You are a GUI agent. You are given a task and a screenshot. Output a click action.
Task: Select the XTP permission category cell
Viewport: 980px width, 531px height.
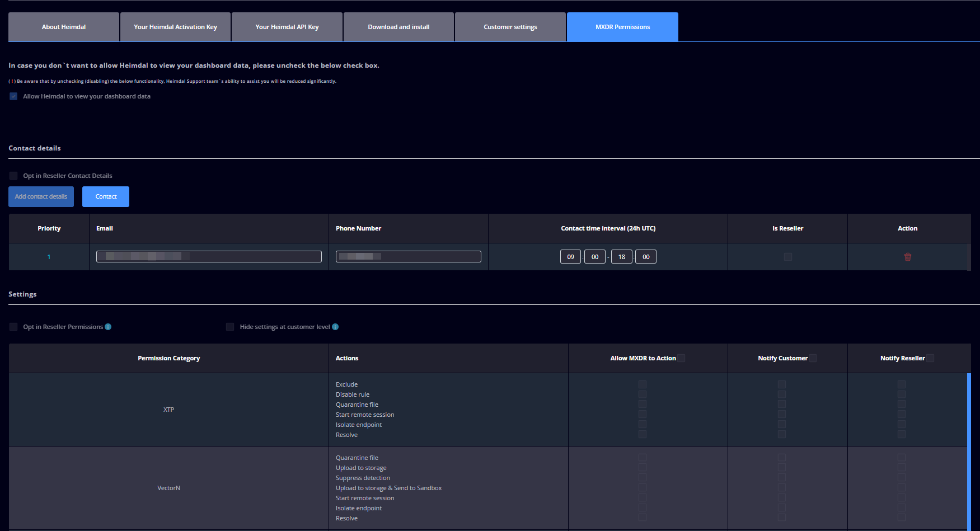click(x=168, y=410)
